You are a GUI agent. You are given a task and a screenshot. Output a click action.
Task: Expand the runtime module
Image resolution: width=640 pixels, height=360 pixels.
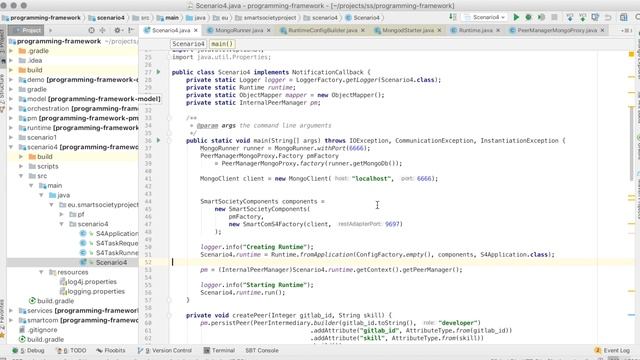(11, 128)
